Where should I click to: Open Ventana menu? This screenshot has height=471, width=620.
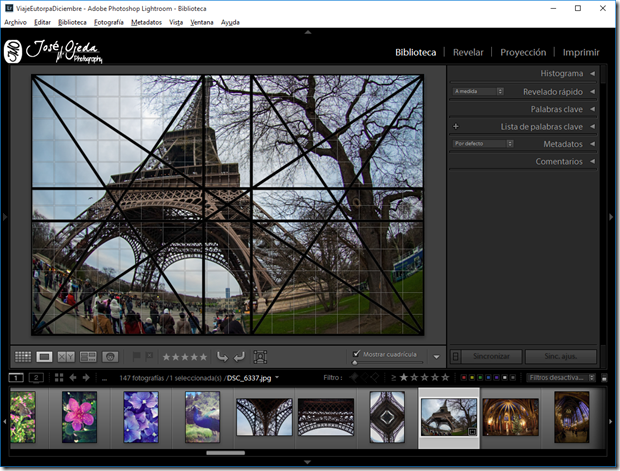click(202, 22)
